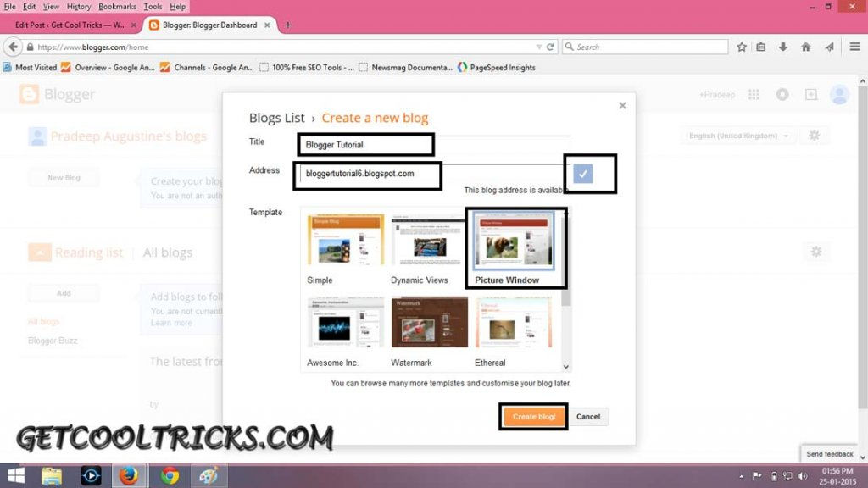Open the Google apps grid icon

[754, 95]
